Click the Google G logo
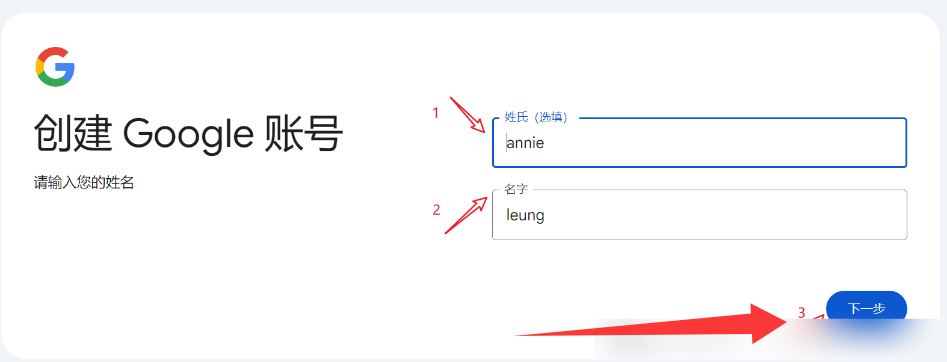The width and height of the screenshot is (947, 362). tap(55, 67)
